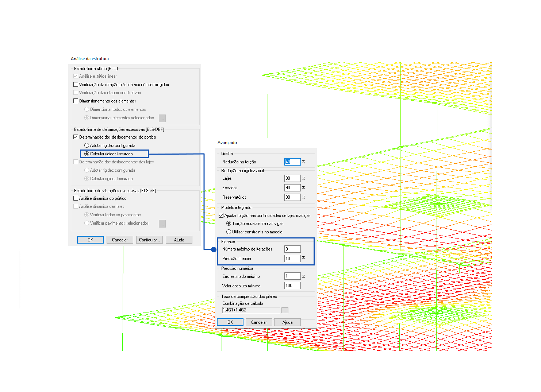
Task: Click '...' button beside 'Verificar pavimentos selecionados'
Action: [x=162, y=224]
